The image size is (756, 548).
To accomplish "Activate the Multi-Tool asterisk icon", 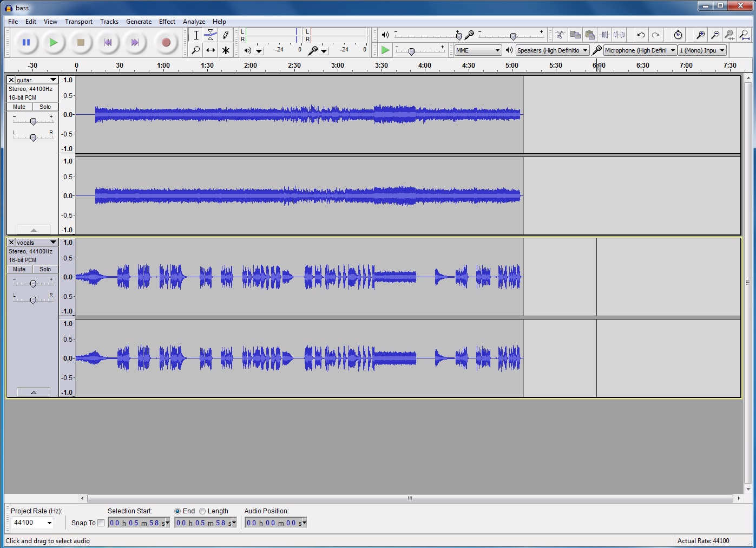I will click(x=226, y=50).
